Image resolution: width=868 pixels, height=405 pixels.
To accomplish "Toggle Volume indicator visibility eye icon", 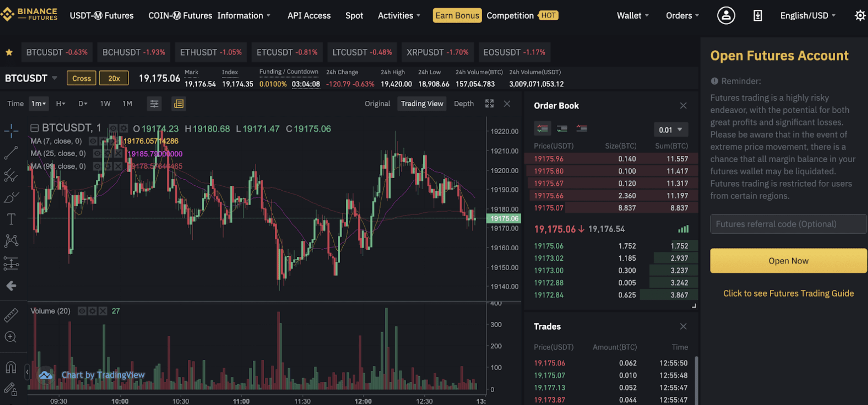I will (82, 311).
